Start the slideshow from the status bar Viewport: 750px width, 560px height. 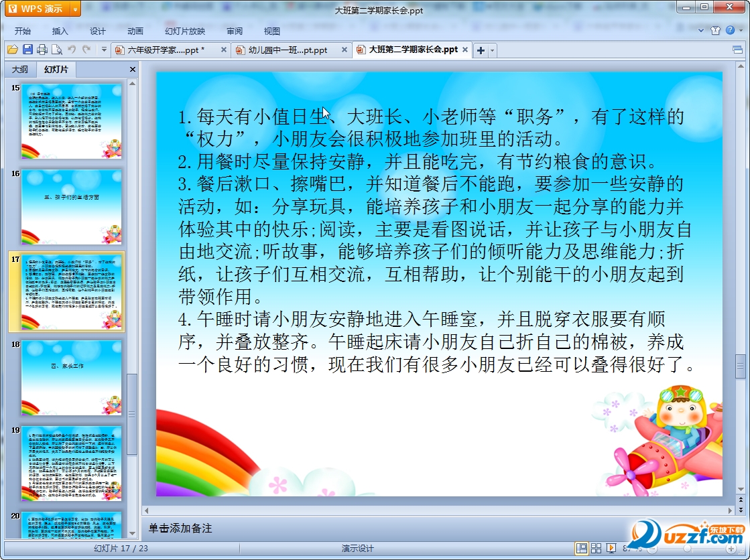[611, 549]
